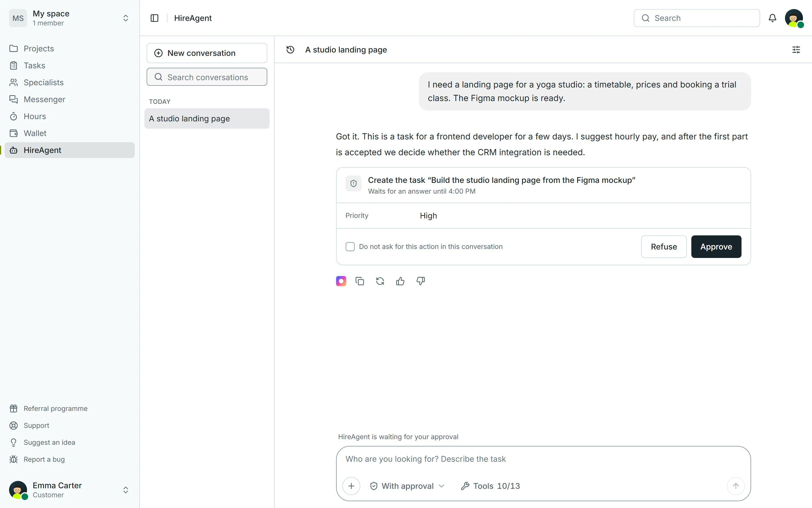Open the notifications bell
The width and height of the screenshot is (812, 508).
pyautogui.click(x=773, y=18)
